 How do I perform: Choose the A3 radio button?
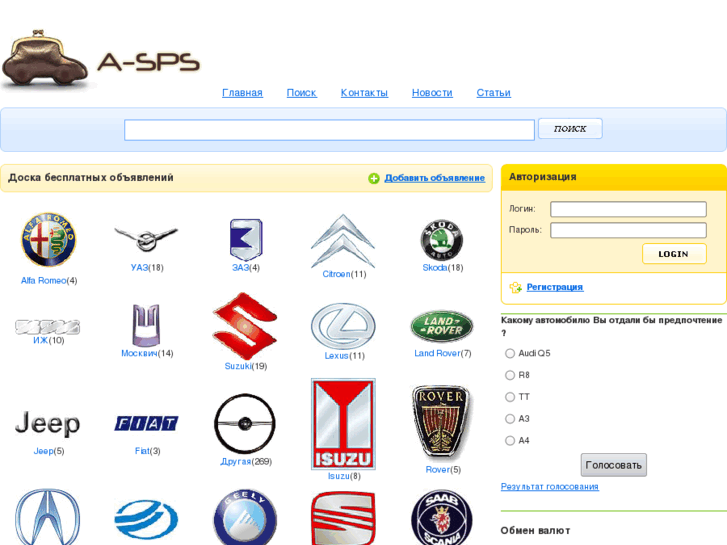(510, 419)
